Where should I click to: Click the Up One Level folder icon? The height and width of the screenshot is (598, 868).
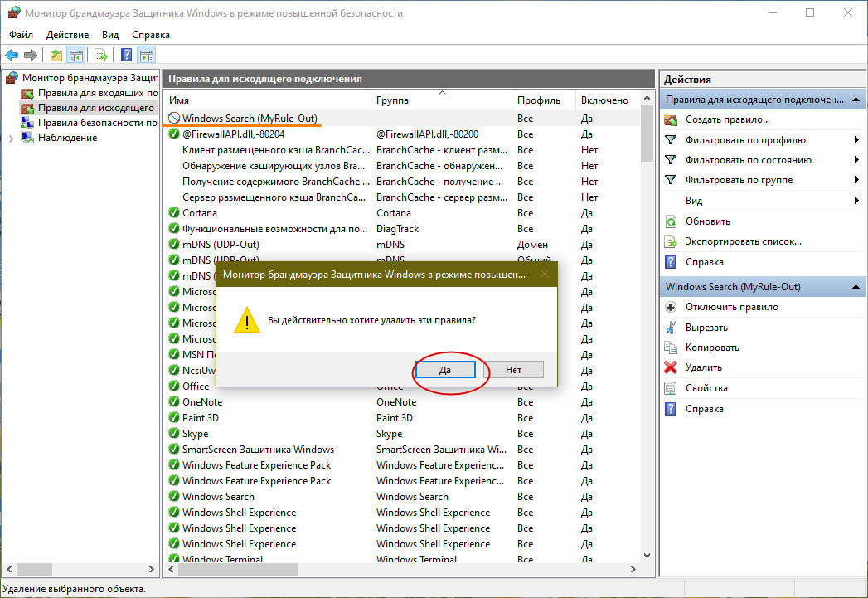pos(56,56)
